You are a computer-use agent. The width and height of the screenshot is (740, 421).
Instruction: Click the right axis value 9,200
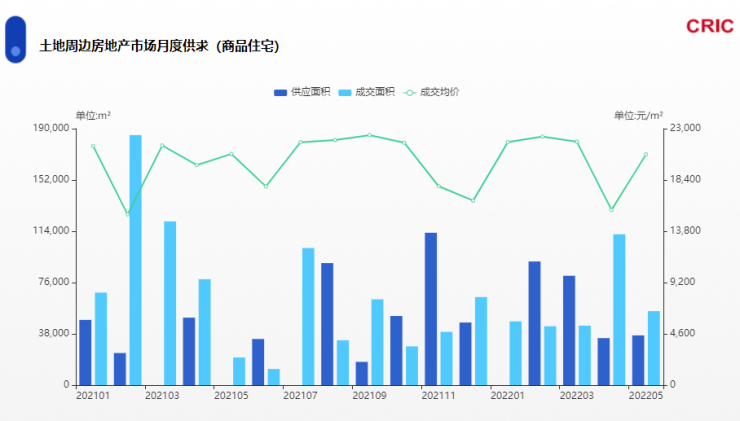point(682,282)
